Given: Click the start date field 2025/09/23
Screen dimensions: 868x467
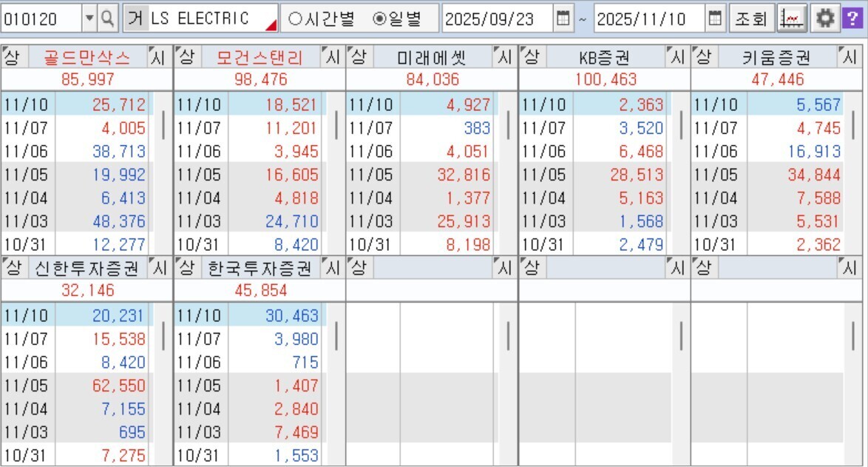Looking at the screenshot, I should [498, 19].
